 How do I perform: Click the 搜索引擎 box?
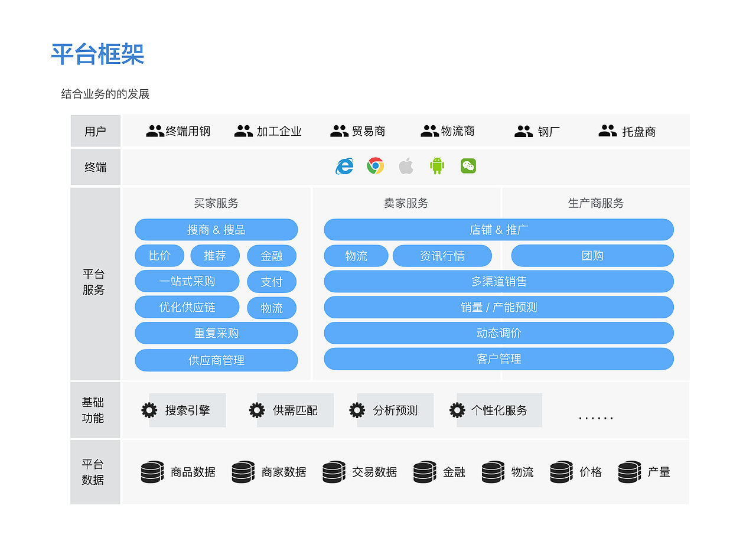187,410
